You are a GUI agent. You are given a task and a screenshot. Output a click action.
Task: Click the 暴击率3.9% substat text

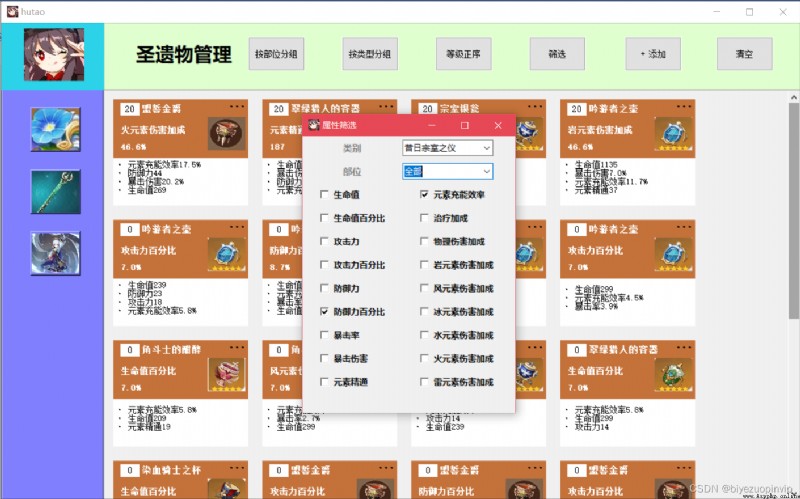click(596, 306)
